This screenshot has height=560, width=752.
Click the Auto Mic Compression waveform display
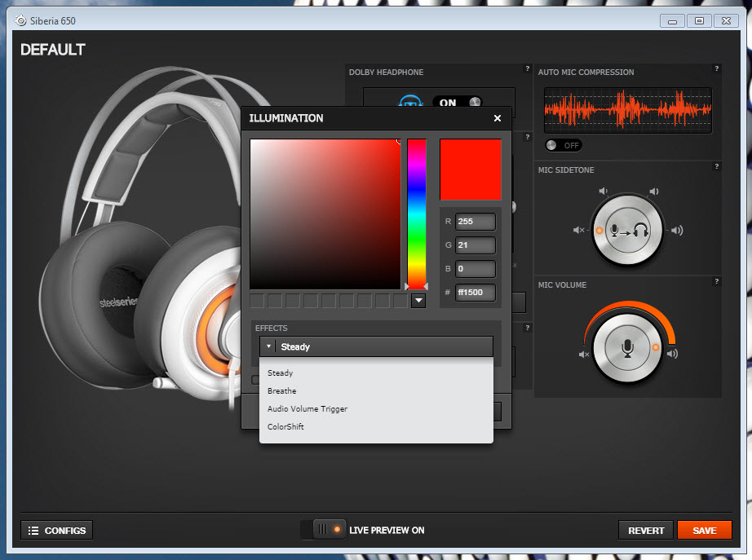(628, 110)
